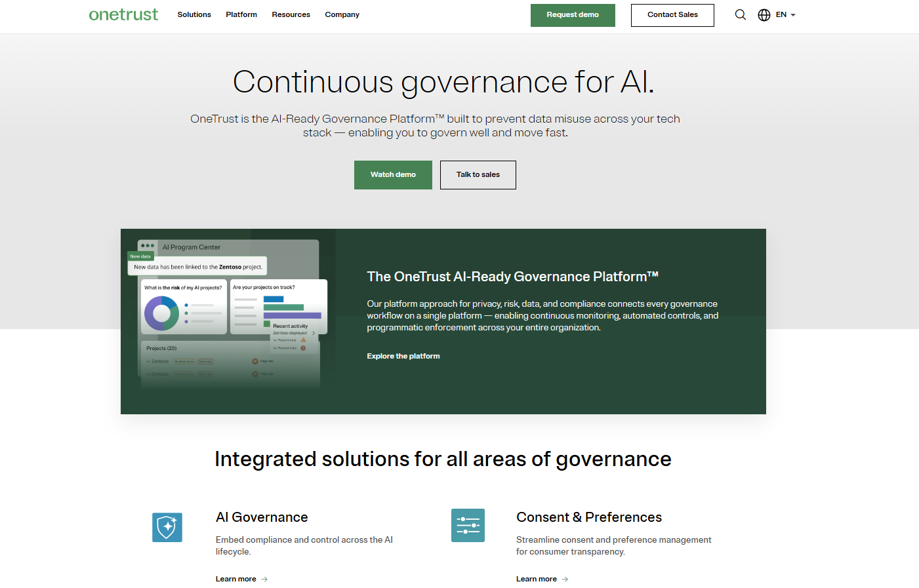Open the search magnifier icon
919x588 pixels.
pos(741,14)
